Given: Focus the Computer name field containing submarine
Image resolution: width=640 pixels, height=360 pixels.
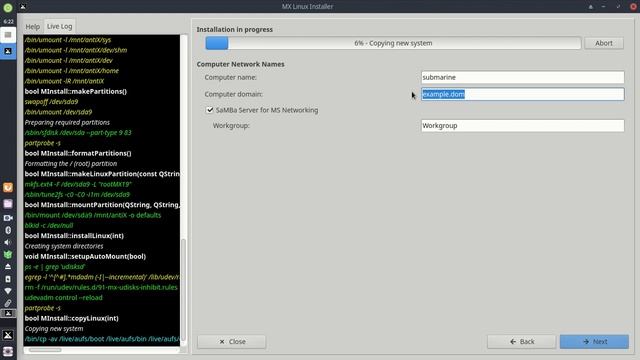Looking at the screenshot, I should click(x=522, y=77).
